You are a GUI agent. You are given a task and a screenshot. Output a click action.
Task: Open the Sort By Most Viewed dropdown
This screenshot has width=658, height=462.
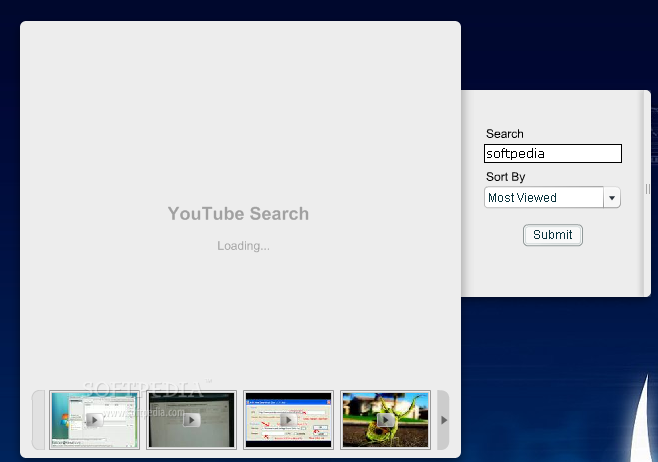[x=552, y=197]
